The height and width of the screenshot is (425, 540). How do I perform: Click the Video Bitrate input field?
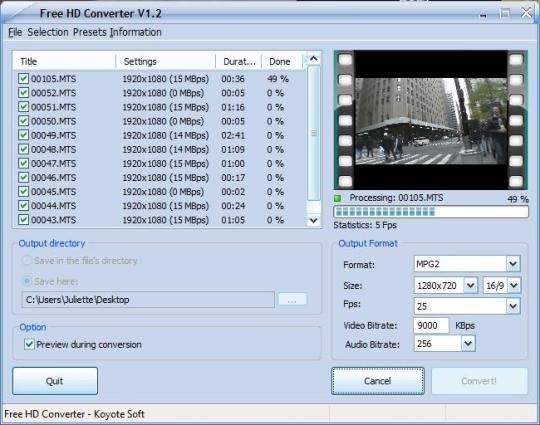[431, 325]
